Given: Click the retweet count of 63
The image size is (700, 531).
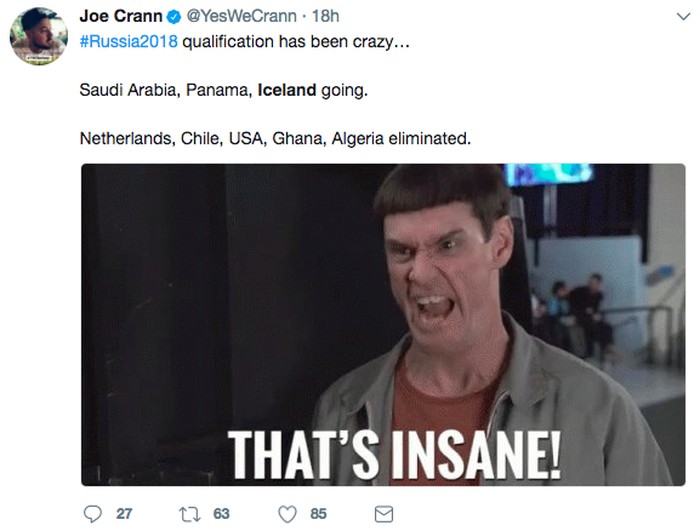Looking at the screenshot, I should click(221, 513).
